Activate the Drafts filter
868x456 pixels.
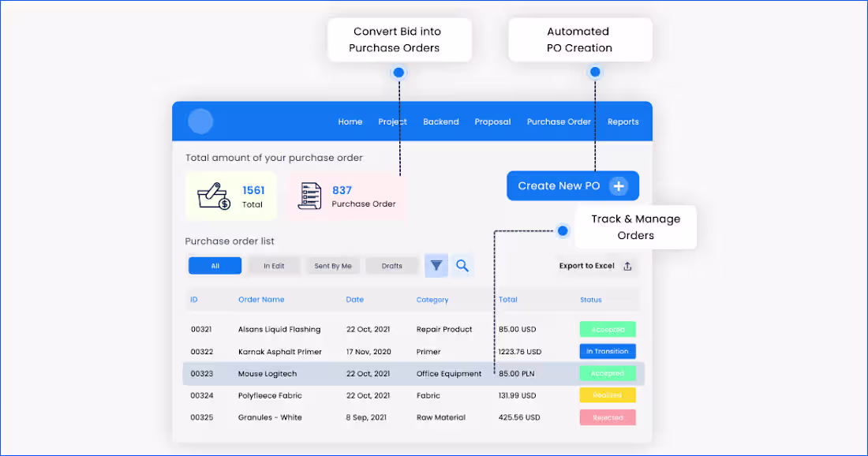click(x=391, y=265)
